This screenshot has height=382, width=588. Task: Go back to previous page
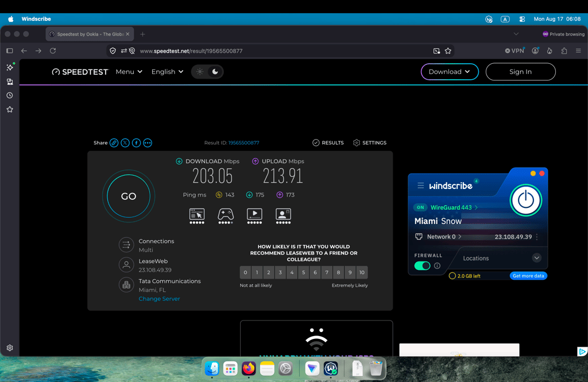[24, 51]
